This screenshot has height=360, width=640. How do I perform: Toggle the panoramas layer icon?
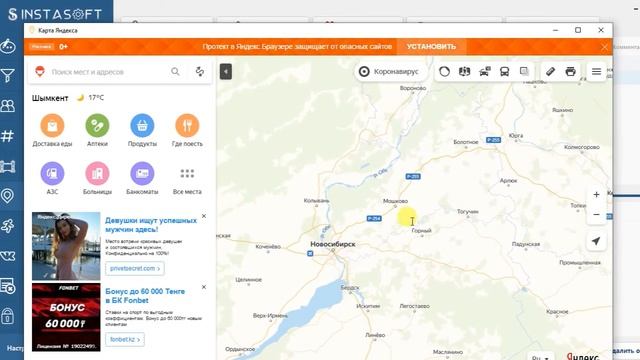pyautogui.click(x=464, y=72)
